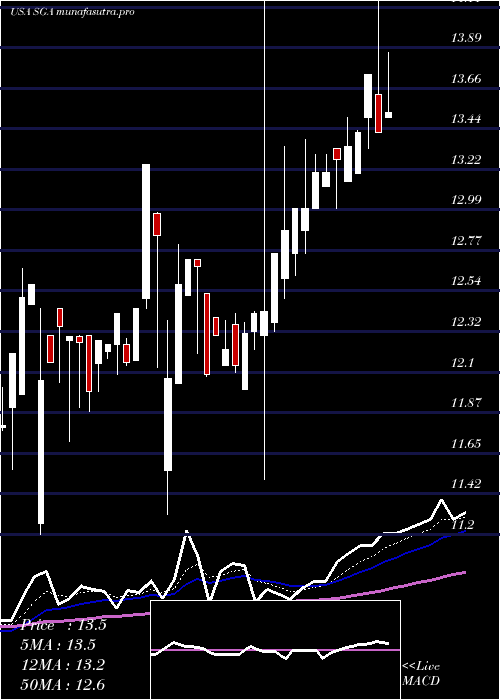Select the '50MA : 12.6' legend entry

tap(63, 684)
